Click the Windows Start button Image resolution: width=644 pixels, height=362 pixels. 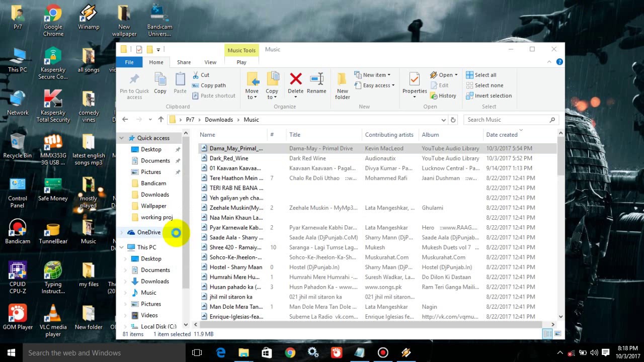[11, 352]
